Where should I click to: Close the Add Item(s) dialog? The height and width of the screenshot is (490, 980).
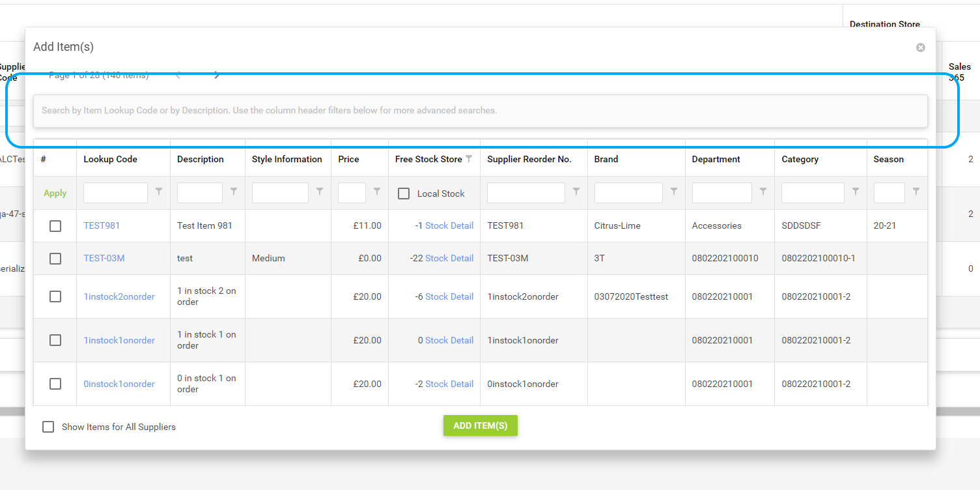pos(920,48)
